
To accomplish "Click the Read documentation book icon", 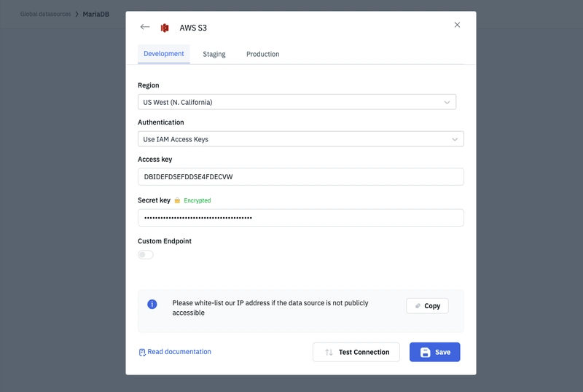I will click(x=142, y=352).
